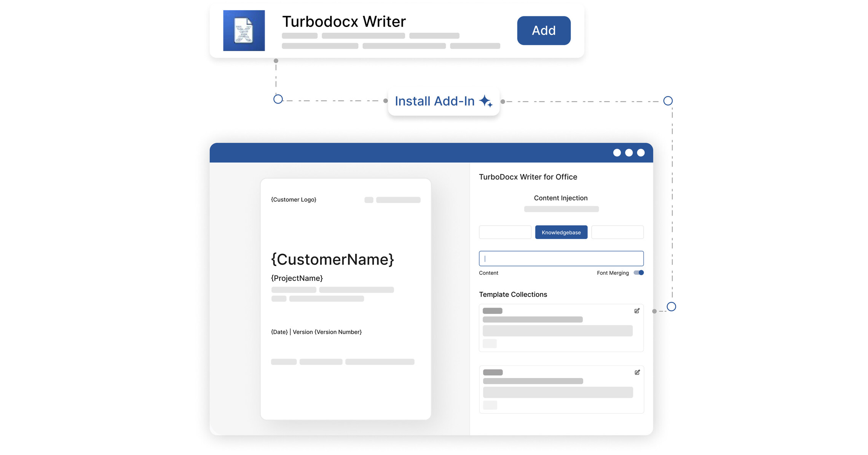Select the {CustomerName} placeholder text
The width and height of the screenshot is (868, 455).
tap(332, 260)
